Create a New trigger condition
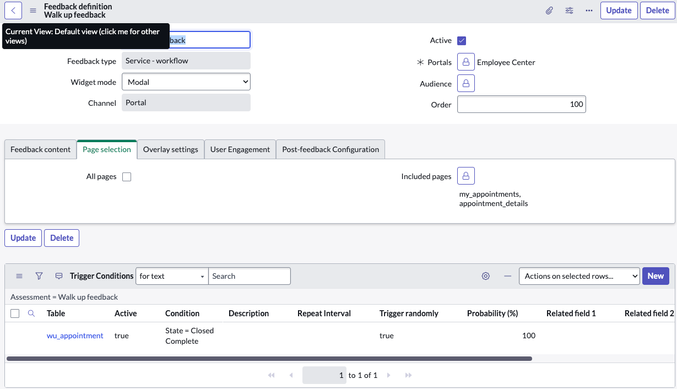 click(655, 276)
